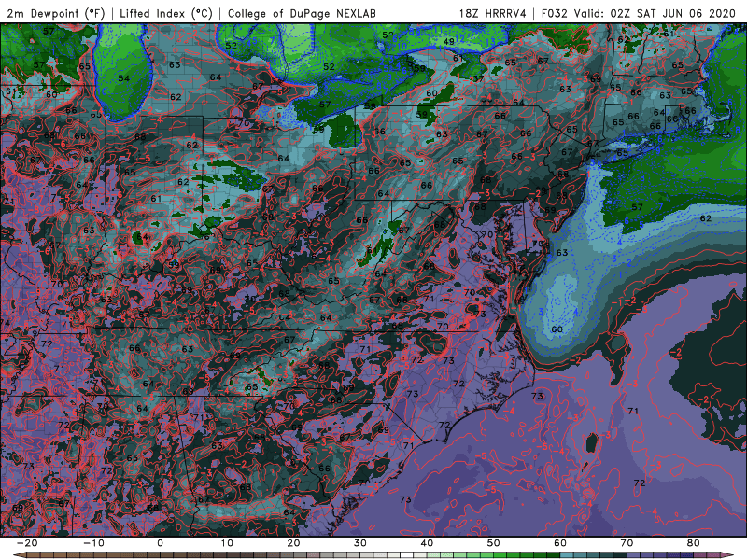This screenshot has height=560, width=747.
Task: Click the "49" dewpoint value near top
Action: 449,42
